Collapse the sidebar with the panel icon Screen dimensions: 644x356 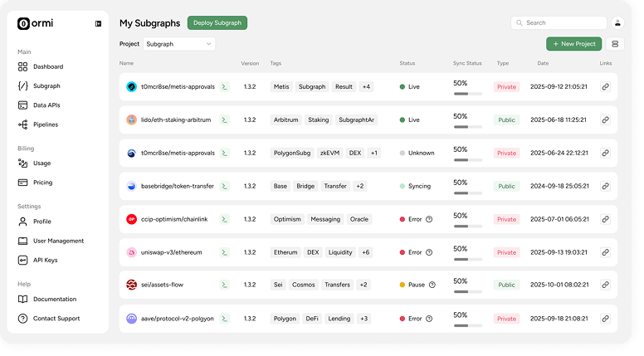[98, 24]
